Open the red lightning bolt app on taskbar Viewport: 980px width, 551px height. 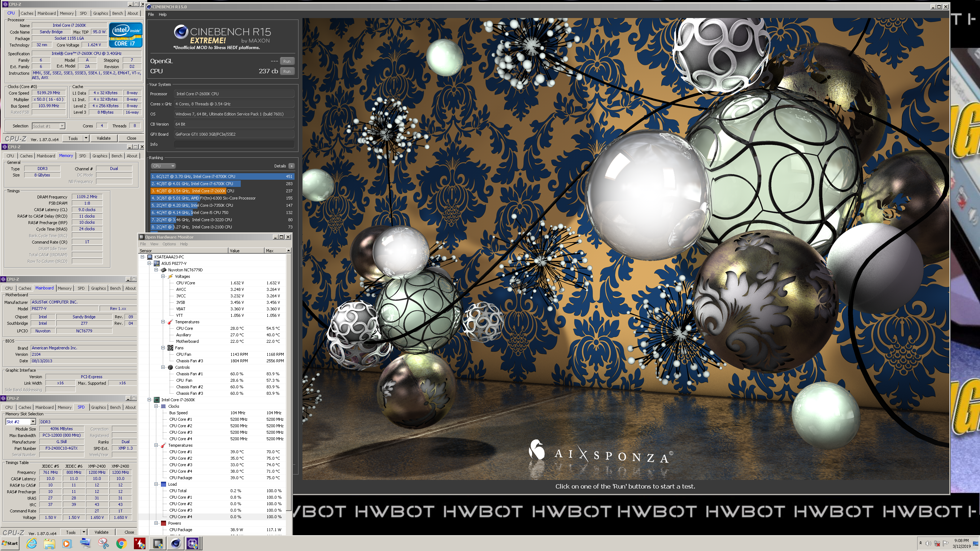[139, 543]
